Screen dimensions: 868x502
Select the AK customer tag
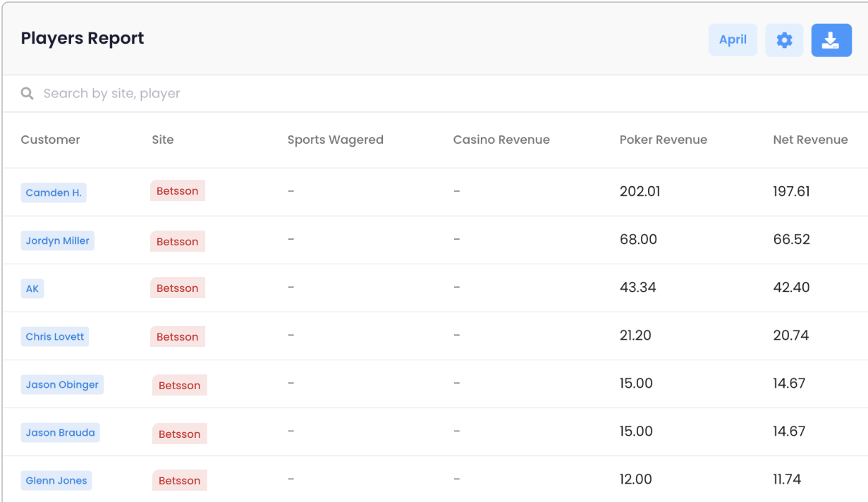[32, 288]
